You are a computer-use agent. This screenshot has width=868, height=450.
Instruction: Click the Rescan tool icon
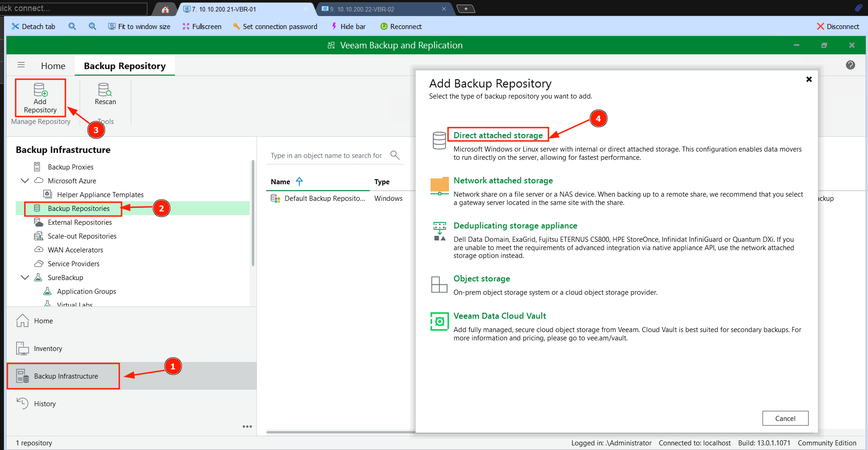click(105, 89)
